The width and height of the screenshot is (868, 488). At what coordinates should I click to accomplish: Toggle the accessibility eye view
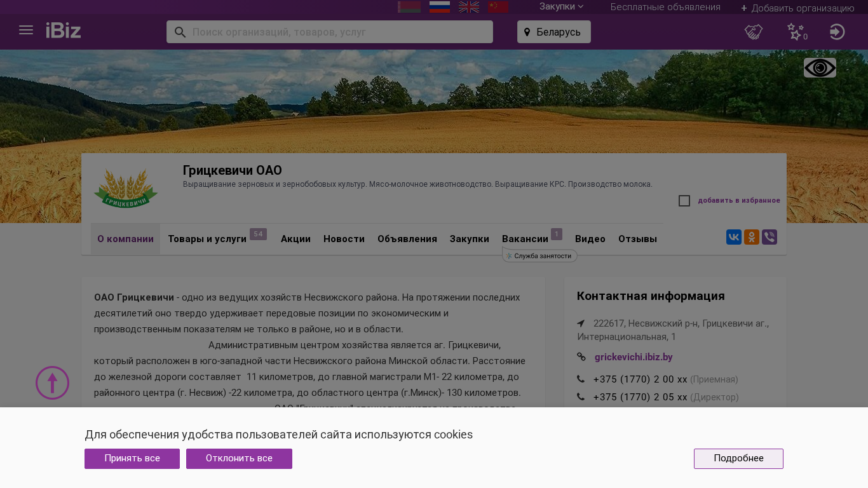click(x=820, y=68)
